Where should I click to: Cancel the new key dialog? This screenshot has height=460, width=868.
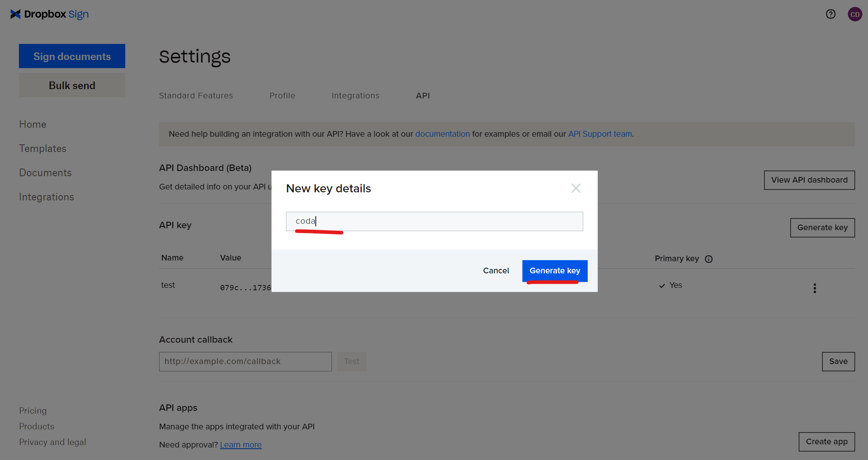point(496,271)
